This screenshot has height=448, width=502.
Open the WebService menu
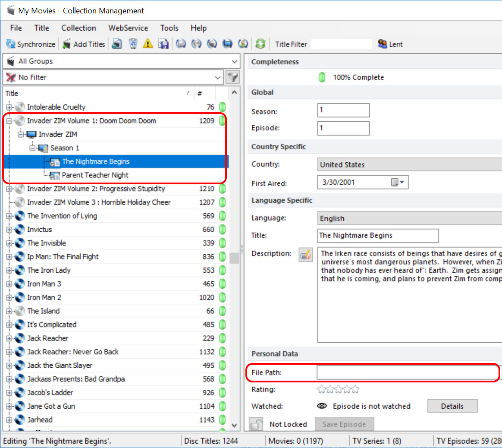coord(128,28)
